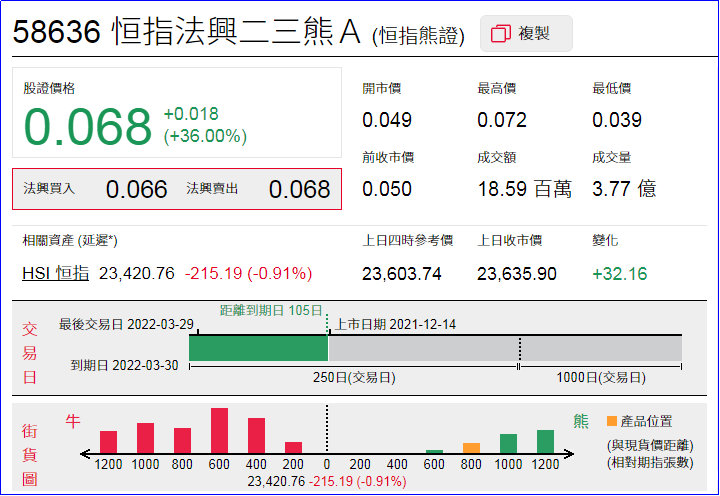This screenshot has width=720, height=496.
Task: Select the red bull bar at 400
Action: click(x=256, y=436)
